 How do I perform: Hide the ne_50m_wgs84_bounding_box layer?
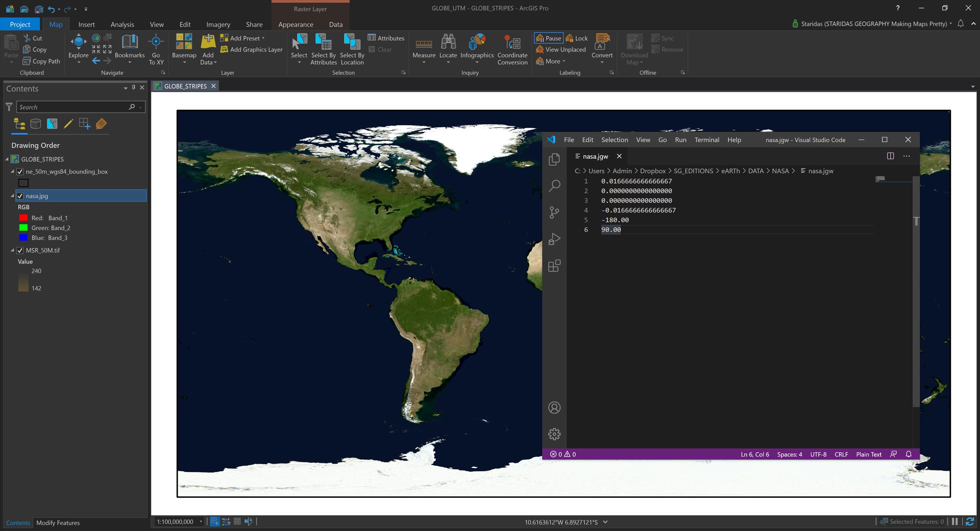coord(20,171)
